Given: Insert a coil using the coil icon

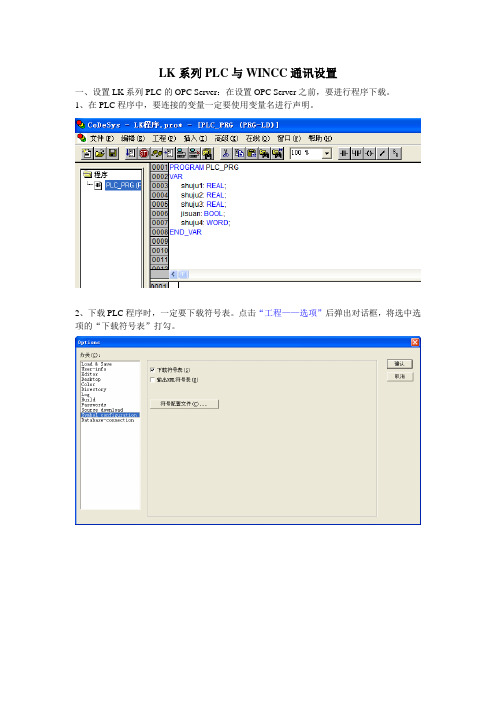Looking at the screenshot, I should (370, 154).
